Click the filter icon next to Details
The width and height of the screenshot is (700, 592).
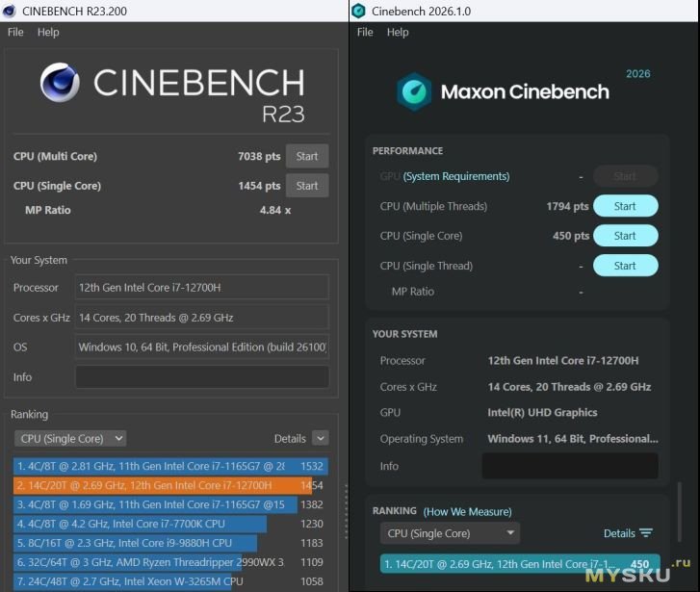click(646, 533)
